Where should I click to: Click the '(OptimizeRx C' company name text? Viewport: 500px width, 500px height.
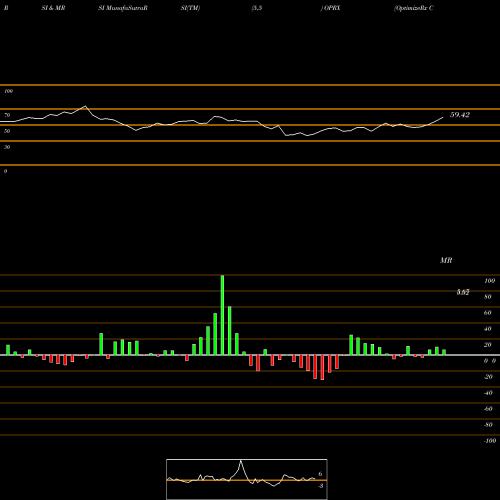click(x=414, y=8)
